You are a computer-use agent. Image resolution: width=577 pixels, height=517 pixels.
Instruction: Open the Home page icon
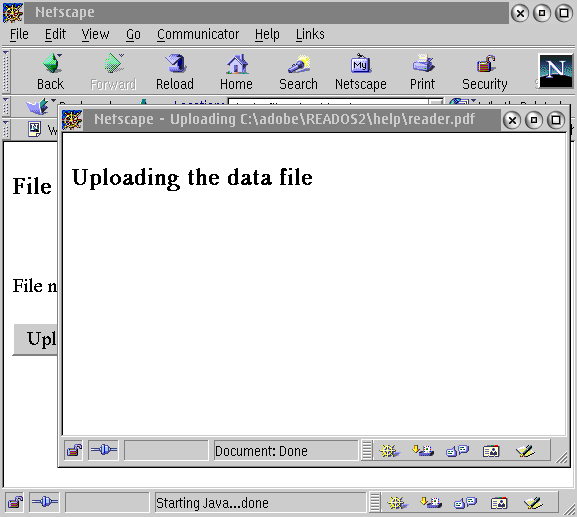point(237,72)
